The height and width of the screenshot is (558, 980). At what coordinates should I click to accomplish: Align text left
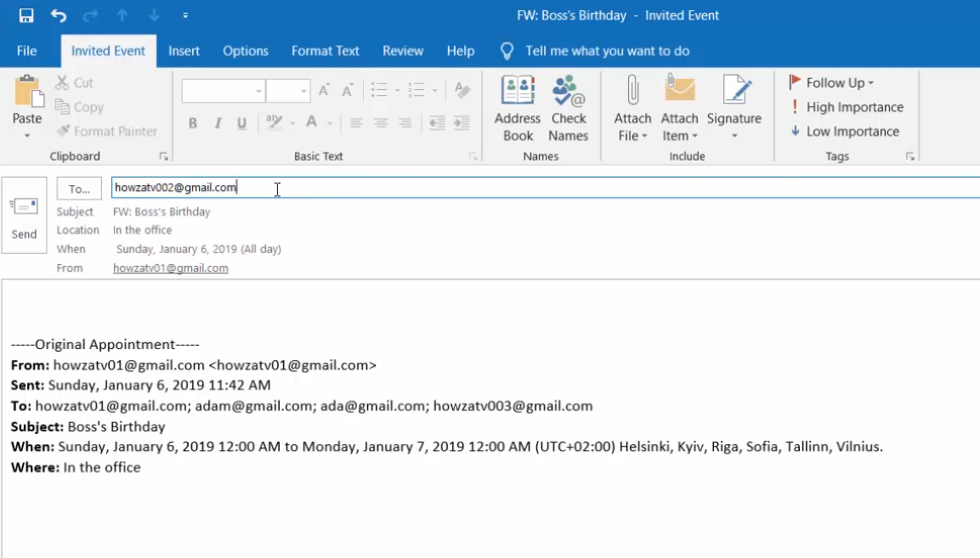click(x=356, y=123)
